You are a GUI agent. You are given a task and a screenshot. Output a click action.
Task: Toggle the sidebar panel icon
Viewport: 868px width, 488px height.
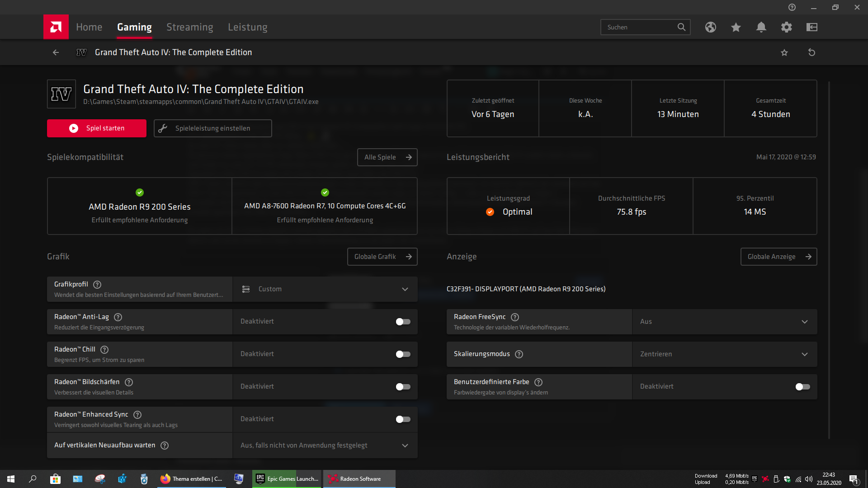click(812, 27)
